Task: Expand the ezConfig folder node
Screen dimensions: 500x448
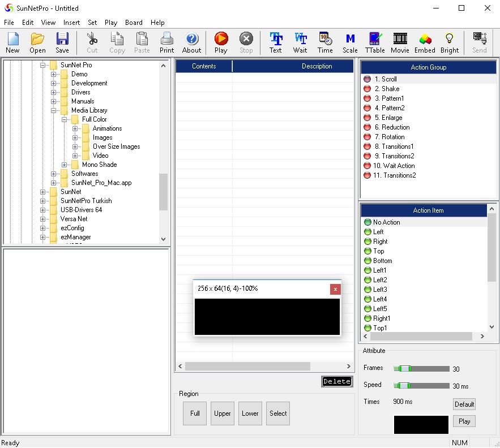Action: pyautogui.click(x=42, y=228)
